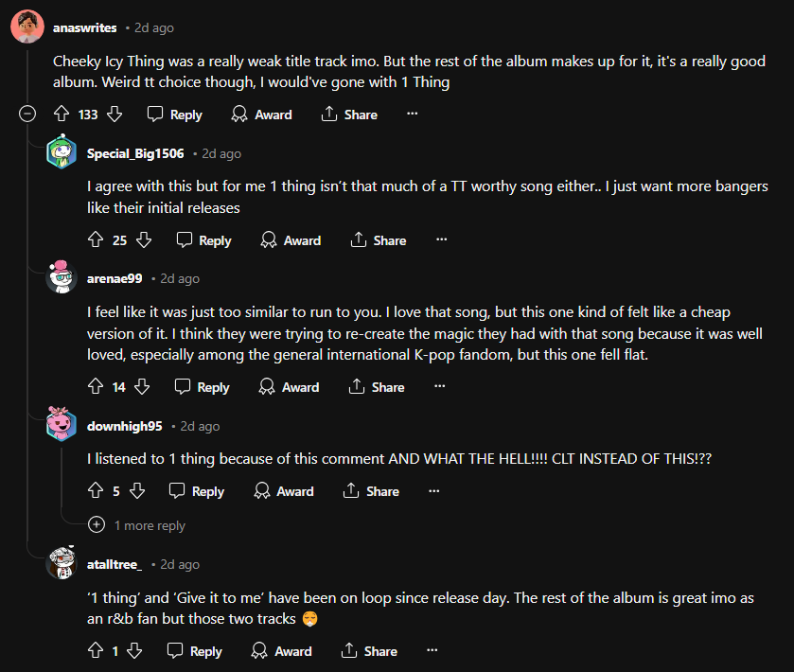Viewport: 794px width, 672px height.
Task: Open anaswrites user profile link
Action: click(x=84, y=28)
